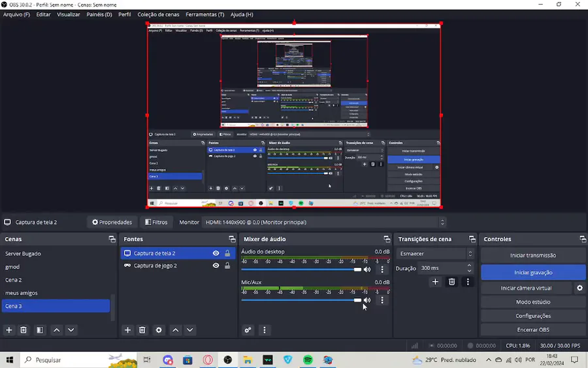Viewport: 588px width, 368px height.
Task: Open the Ajuda (H) menu
Action: click(x=242, y=14)
